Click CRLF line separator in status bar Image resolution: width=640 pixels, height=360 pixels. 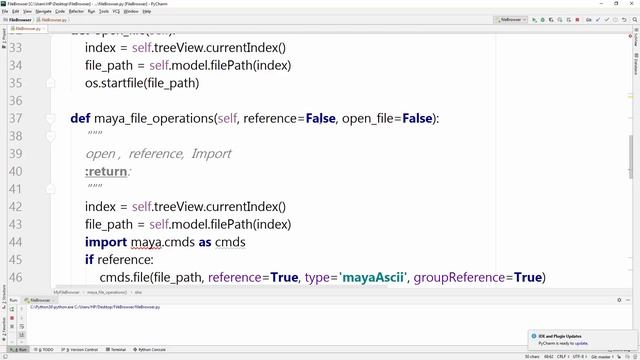point(562,357)
